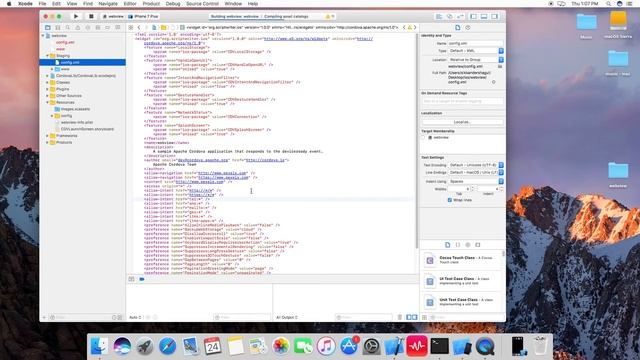Show the Version editor

point(460,16)
